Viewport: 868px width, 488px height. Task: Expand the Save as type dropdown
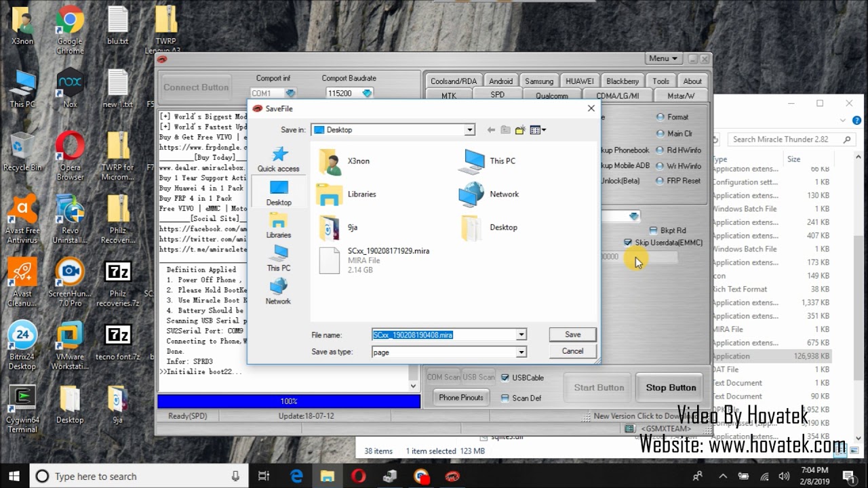tap(521, 352)
